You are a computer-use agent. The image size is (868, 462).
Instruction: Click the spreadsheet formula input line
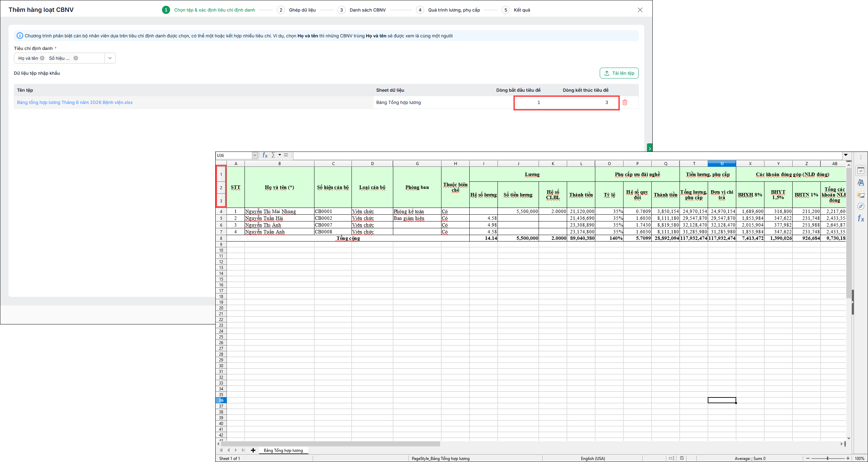click(x=567, y=155)
